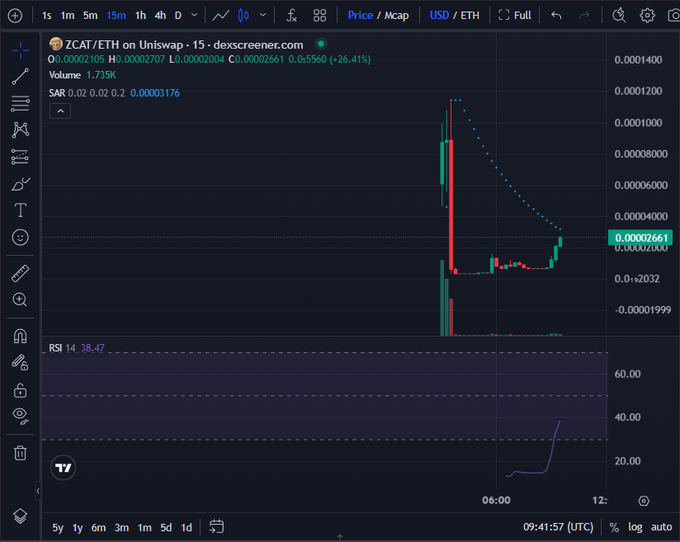Select the D daily timeframe
Image resolution: width=680 pixels, height=542 pixels.
pyautogui.click(x=178, y=16)
